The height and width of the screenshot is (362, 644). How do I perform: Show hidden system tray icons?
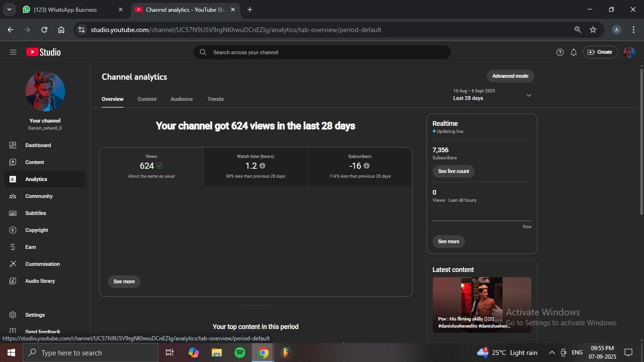pos(552,353)
